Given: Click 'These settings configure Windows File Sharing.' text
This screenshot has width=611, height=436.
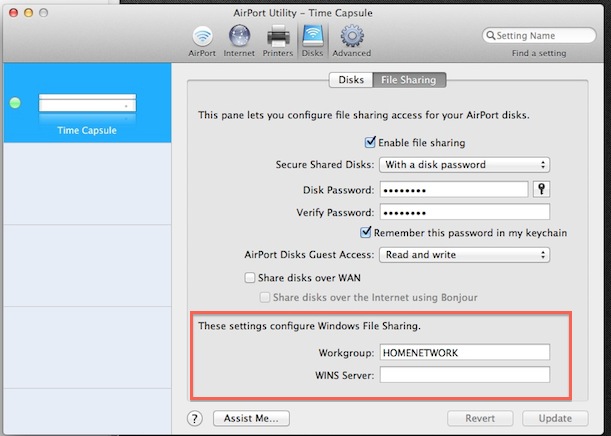Looking at the screenshot, I should 309,326.
